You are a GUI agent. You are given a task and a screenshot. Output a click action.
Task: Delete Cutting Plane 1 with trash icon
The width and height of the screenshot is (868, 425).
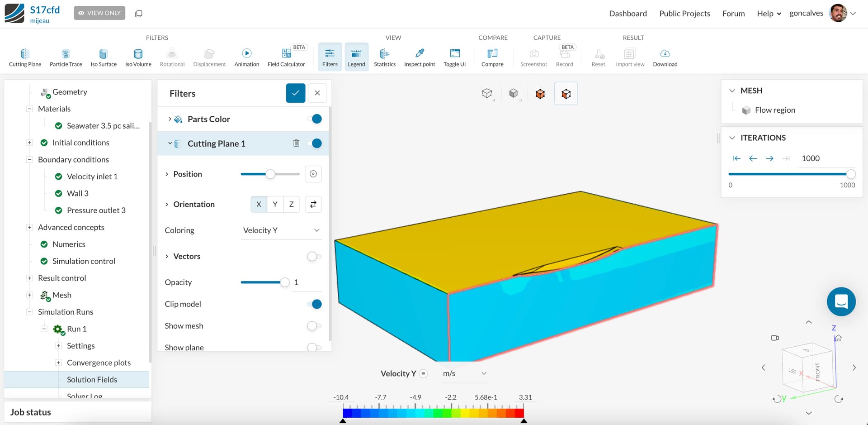point(297,143)
